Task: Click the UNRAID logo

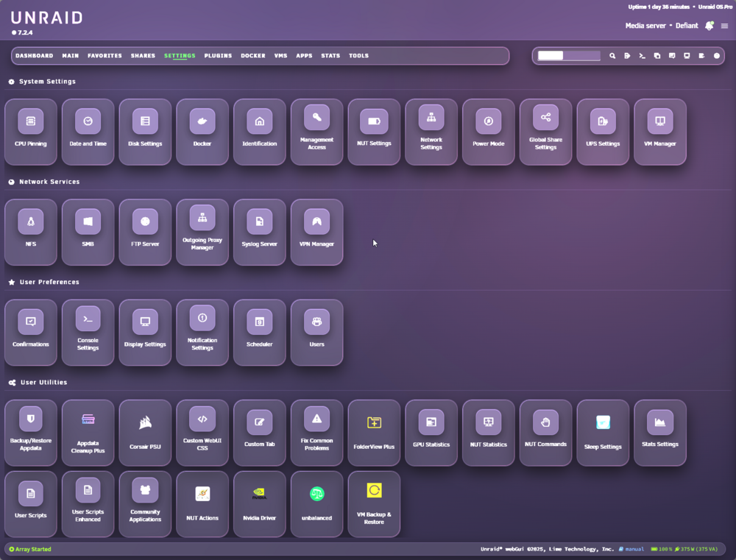Action: pyautogui.click(x=46, y=18)
